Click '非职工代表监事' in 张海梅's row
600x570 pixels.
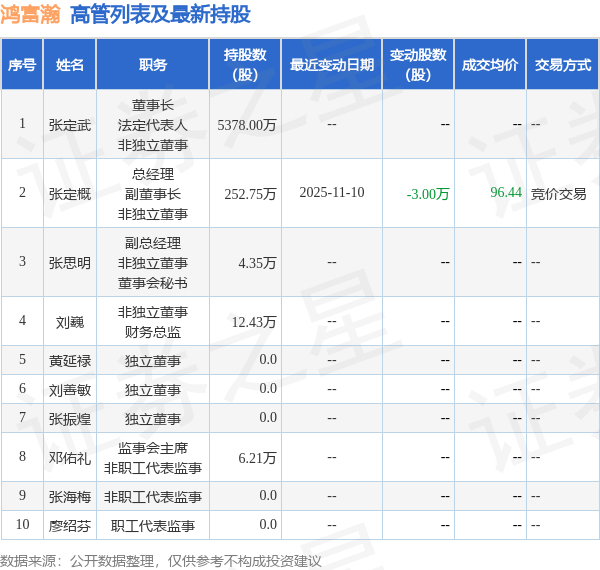[x=153, y=497]
